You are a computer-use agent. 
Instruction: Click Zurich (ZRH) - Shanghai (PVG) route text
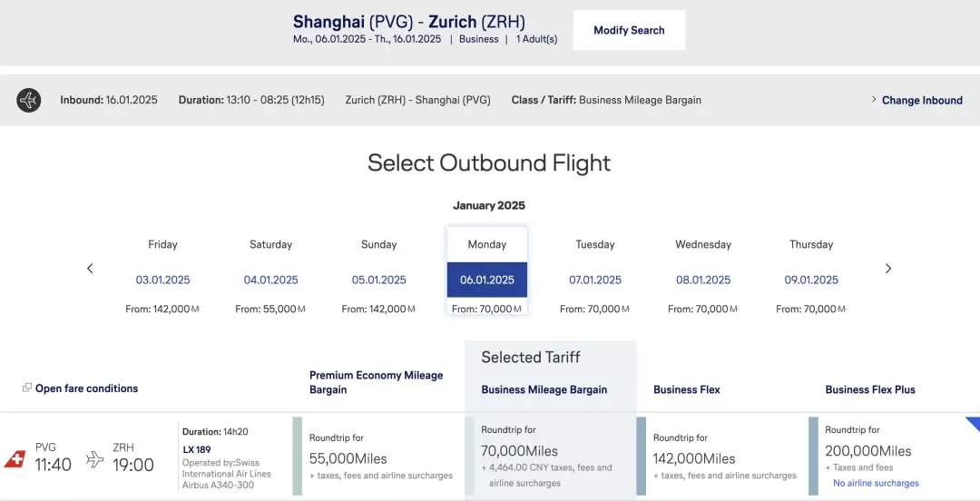click(417, 100)
